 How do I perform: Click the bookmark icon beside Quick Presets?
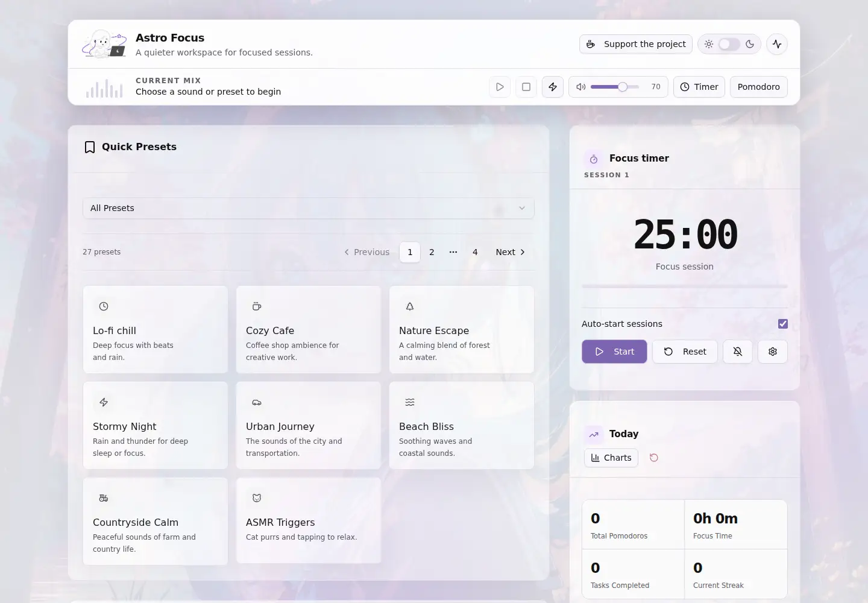pyautogui.click(x=90, y=147)
